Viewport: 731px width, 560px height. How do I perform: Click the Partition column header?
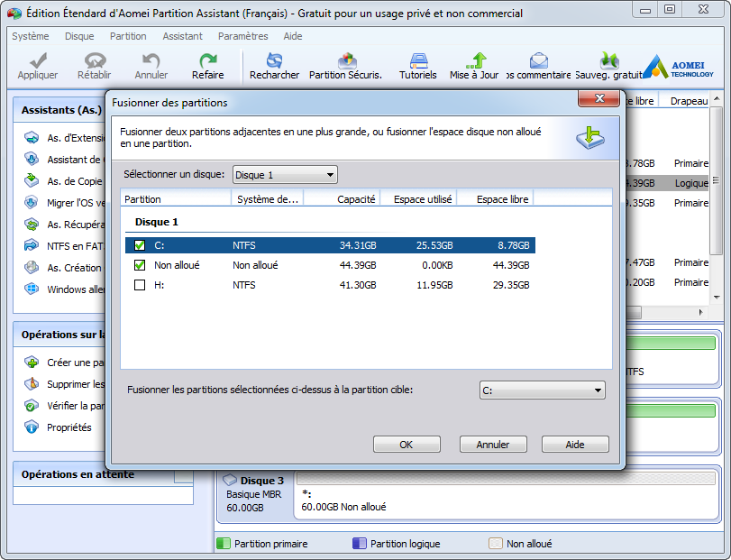(176, 199)
